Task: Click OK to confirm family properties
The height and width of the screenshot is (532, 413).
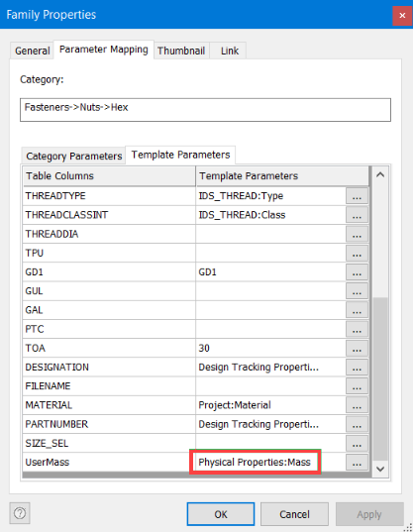Action: [221, 514]
